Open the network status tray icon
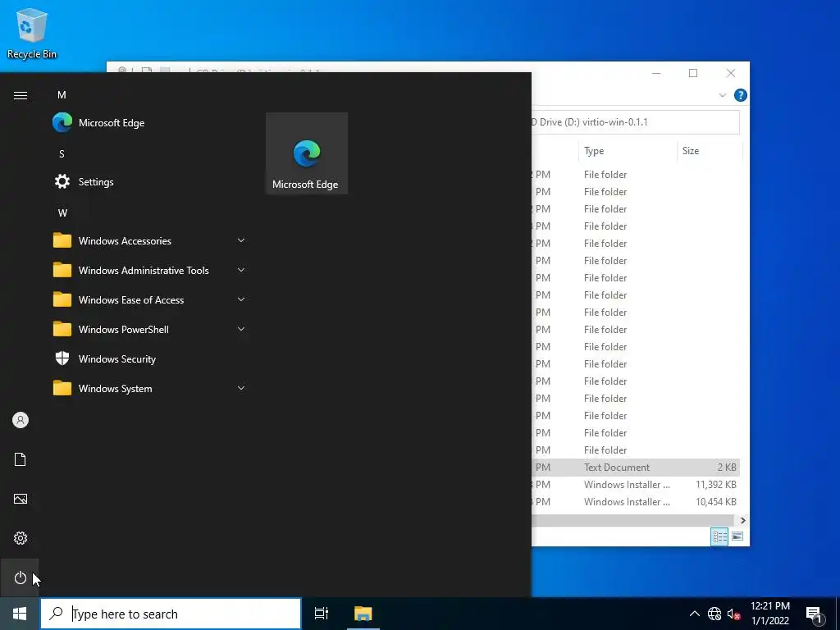This screenshot has height=630, width=840. pos(714,614)
